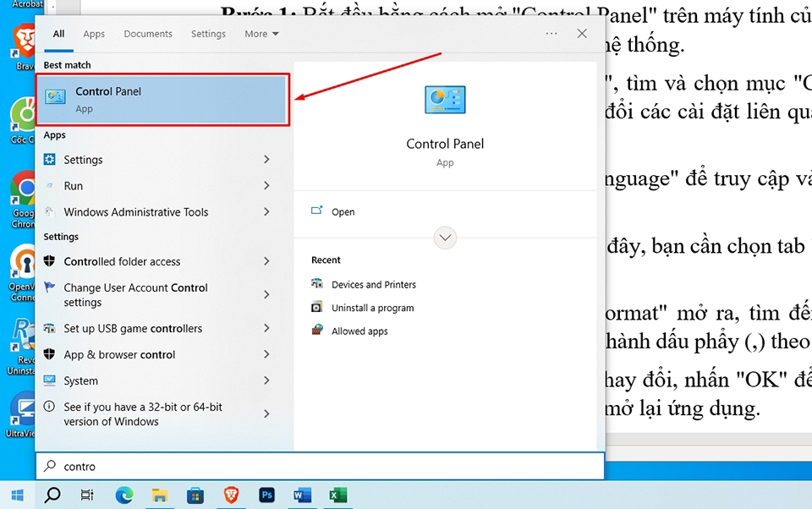Open Control Panel best match result

(x=162, y=100)
